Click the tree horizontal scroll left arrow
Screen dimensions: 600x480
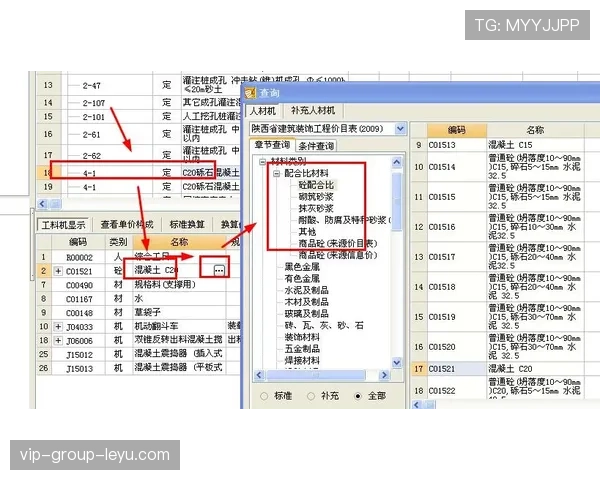tap(259, 375)
